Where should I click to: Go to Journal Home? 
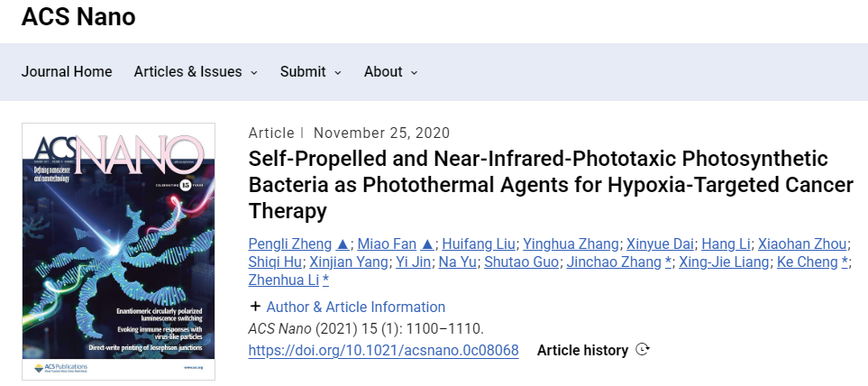click(x=67, y=72)
